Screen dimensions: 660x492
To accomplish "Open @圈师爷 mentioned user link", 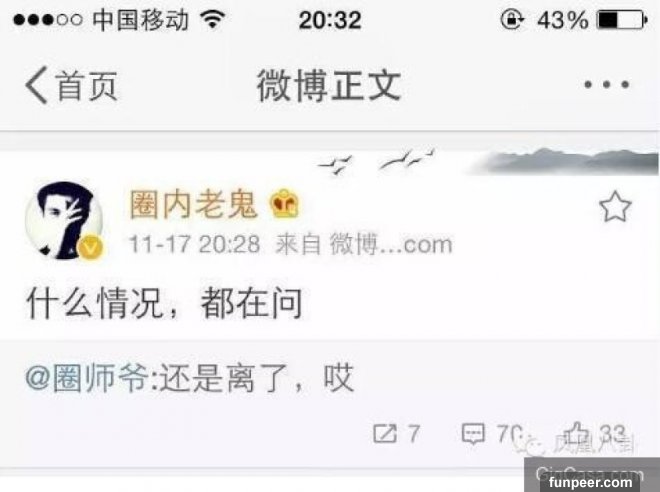I will [87, 378].
